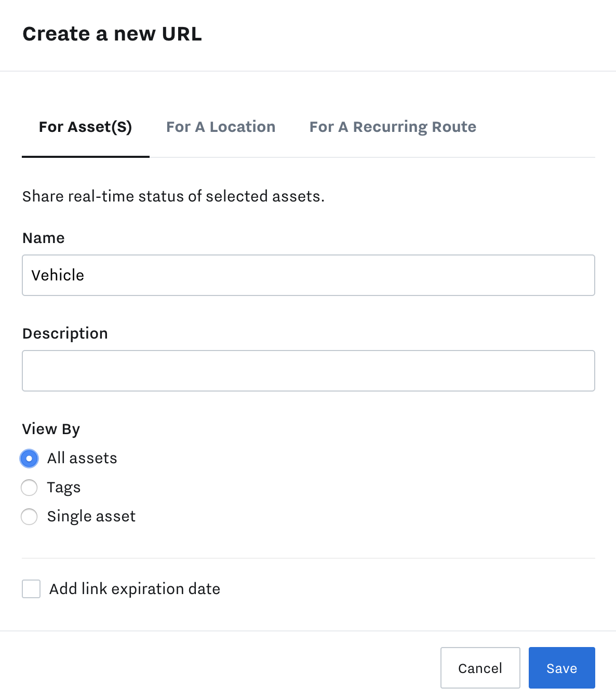Focus the empty Description input box
The width and height of the screenshot is (616, 700).
click(309, 371)
